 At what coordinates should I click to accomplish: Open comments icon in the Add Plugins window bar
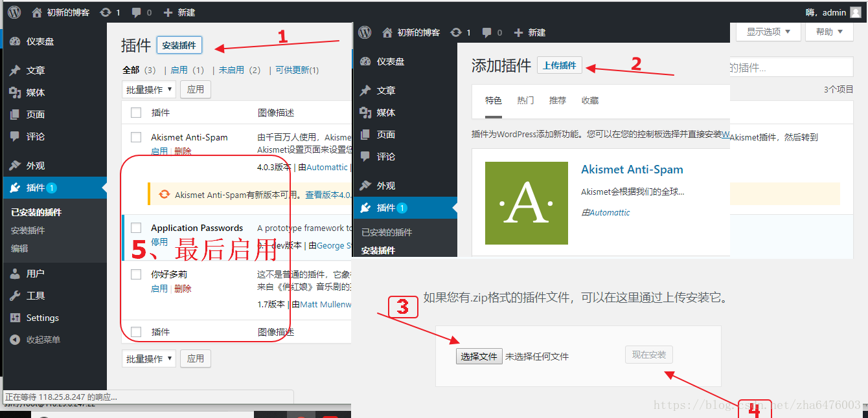pyautogui.click(x=486, y=32)
